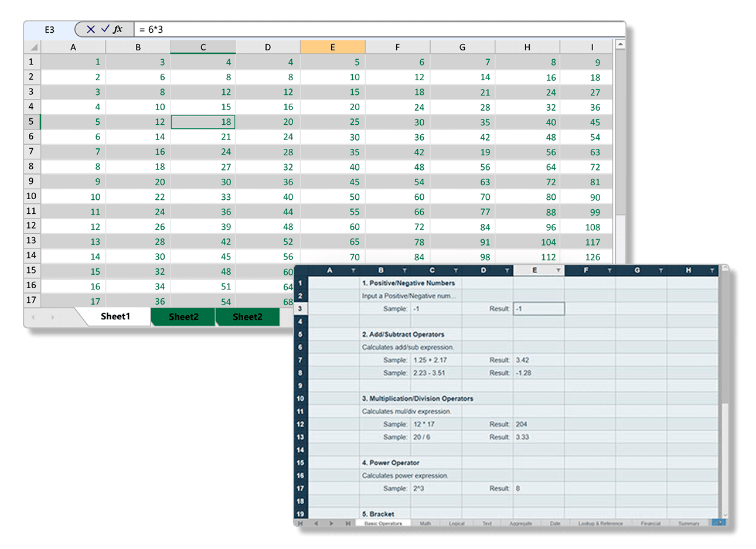The height and width of the screenshot is (549, 756).
Task: Select the orange highlighted column E header
Action: (x=332, y=47)
